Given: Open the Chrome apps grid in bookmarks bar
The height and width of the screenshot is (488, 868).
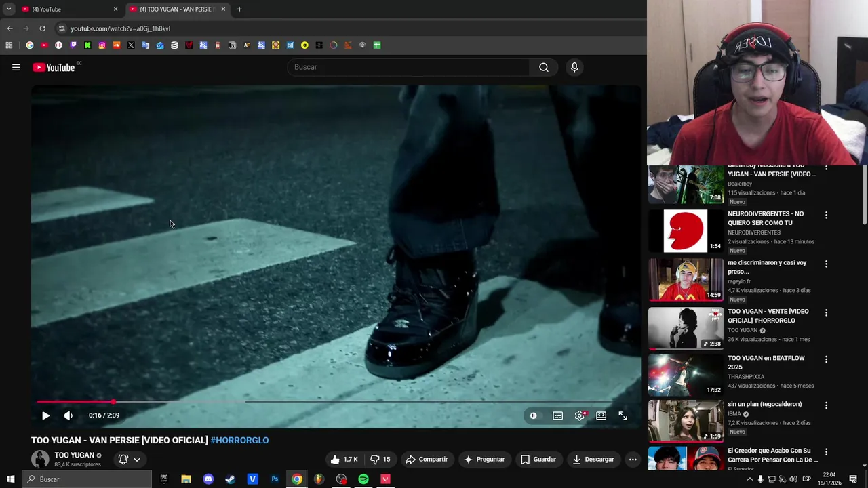Looking at the screenshot, I should coord(9,45).
